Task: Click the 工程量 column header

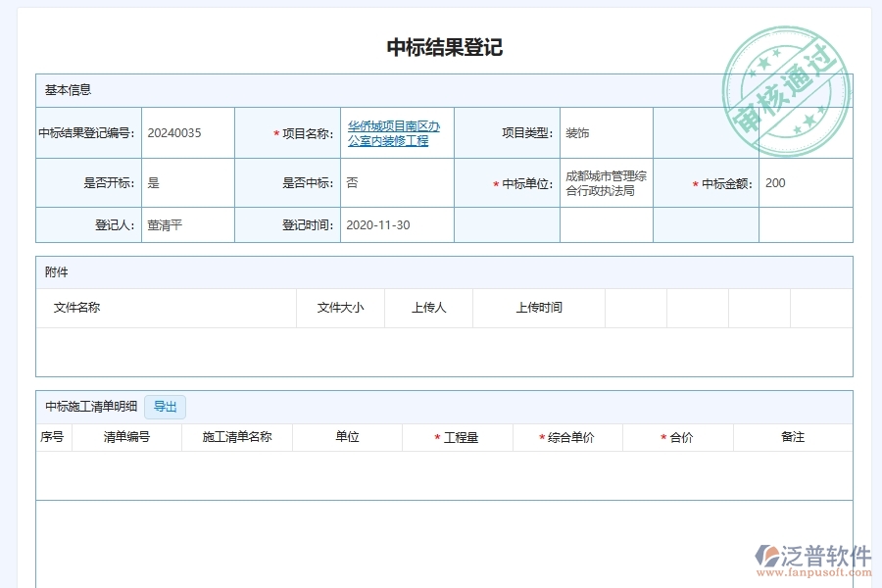Action: click(462, 437)
